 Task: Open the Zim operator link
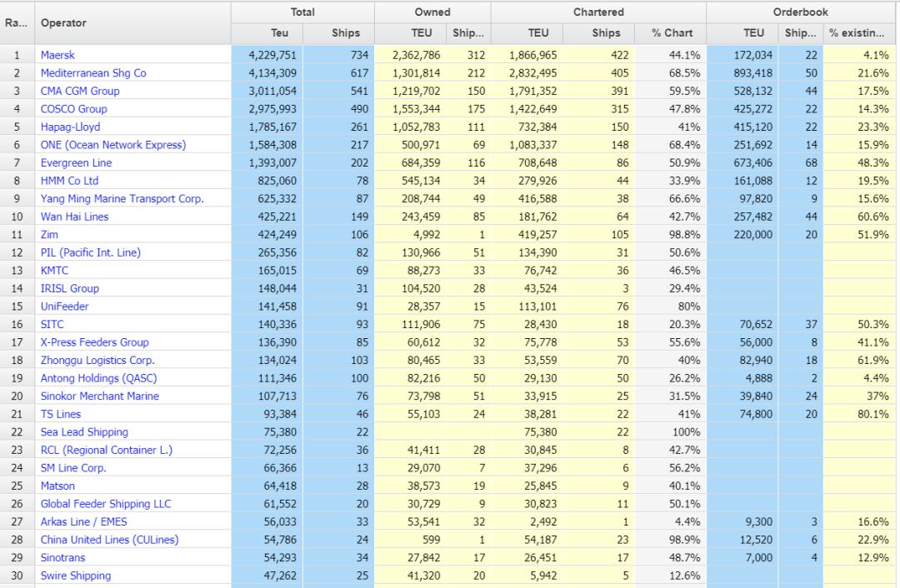point(49,235)
